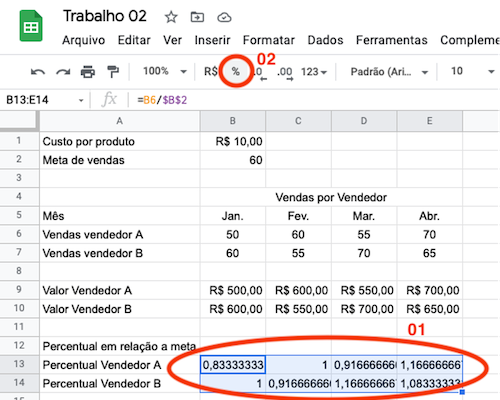Select column E header

pos(430,121)
